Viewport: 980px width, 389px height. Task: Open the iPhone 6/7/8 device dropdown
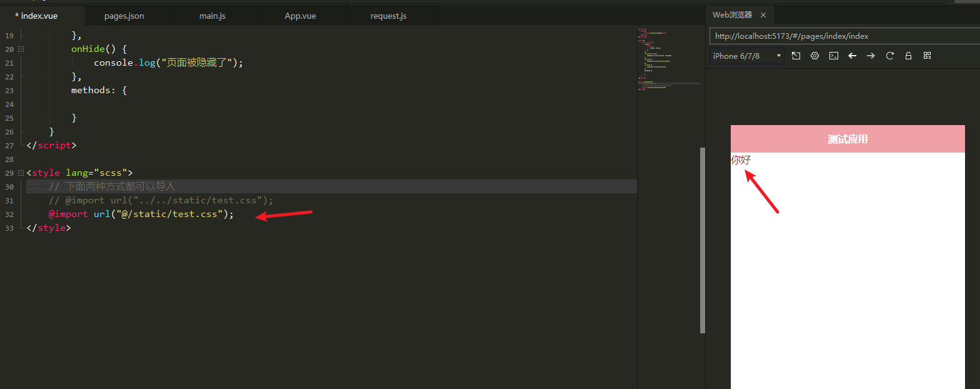pos(747,56)
